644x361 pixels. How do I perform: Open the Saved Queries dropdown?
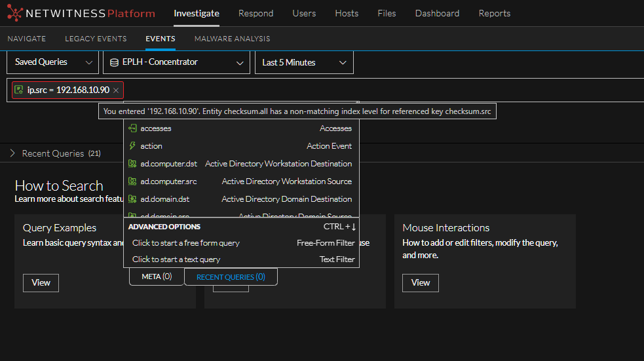click(x=52, y=62)
